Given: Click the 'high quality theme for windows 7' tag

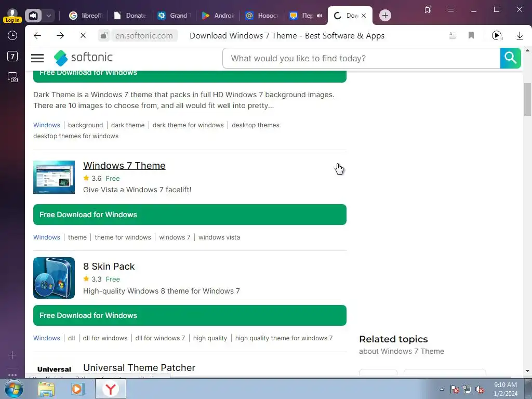Looking at the screenshot, I should [x=284, y=338].
